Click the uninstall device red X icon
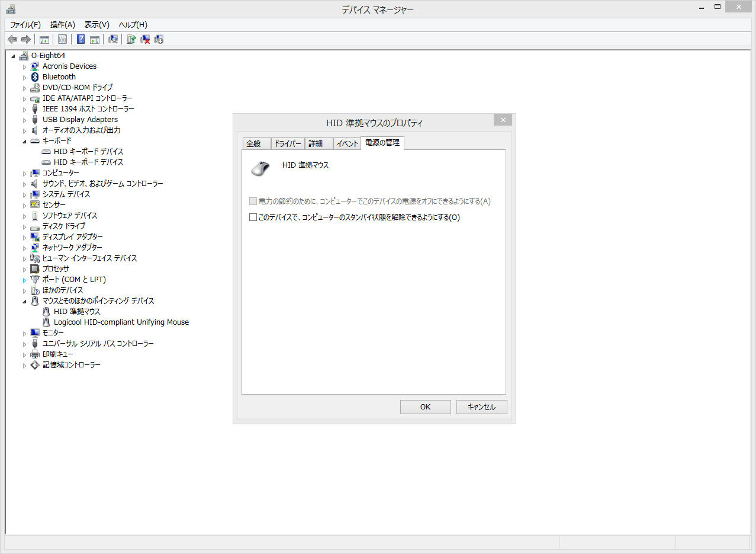Image resolution: width=756 pixels, height=554 pixels. 145,39
